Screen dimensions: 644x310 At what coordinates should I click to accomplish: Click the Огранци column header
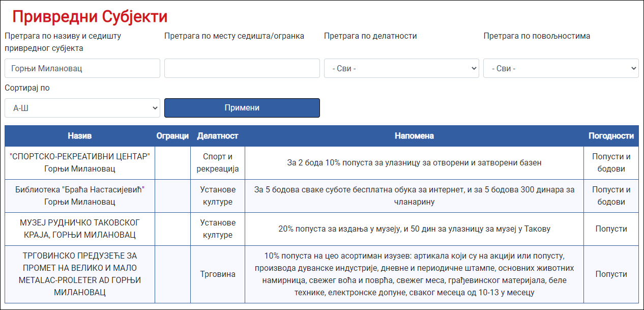pos(173,136)
